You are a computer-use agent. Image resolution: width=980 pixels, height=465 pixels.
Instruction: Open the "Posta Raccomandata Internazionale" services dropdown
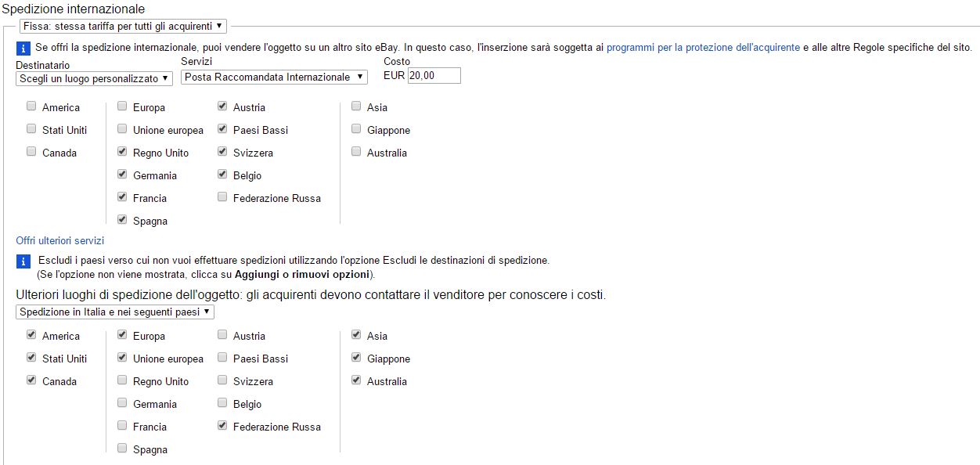274,77
